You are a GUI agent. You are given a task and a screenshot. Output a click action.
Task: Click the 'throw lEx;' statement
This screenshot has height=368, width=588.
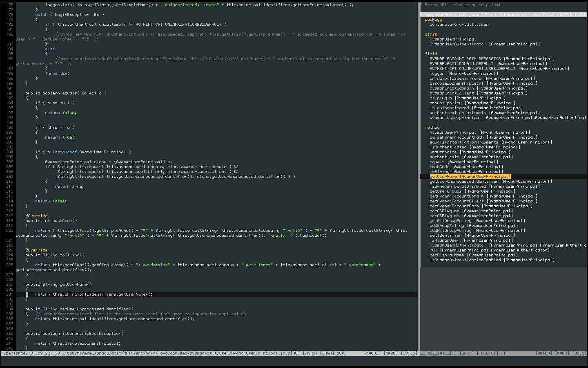57,74
